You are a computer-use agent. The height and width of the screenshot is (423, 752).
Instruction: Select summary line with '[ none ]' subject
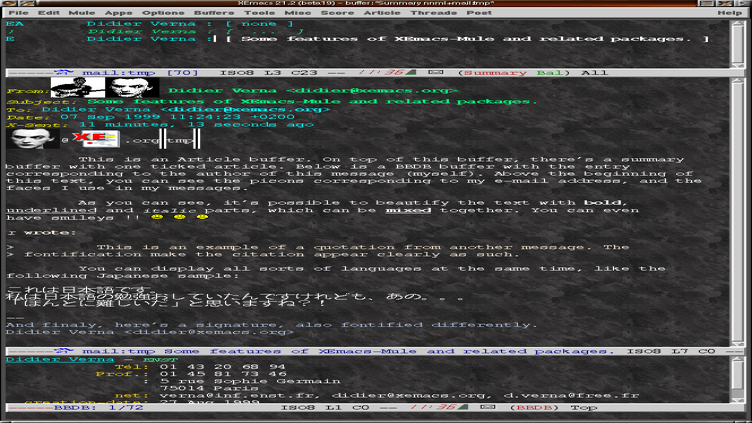pyautogui.click(x=150, y=24)
